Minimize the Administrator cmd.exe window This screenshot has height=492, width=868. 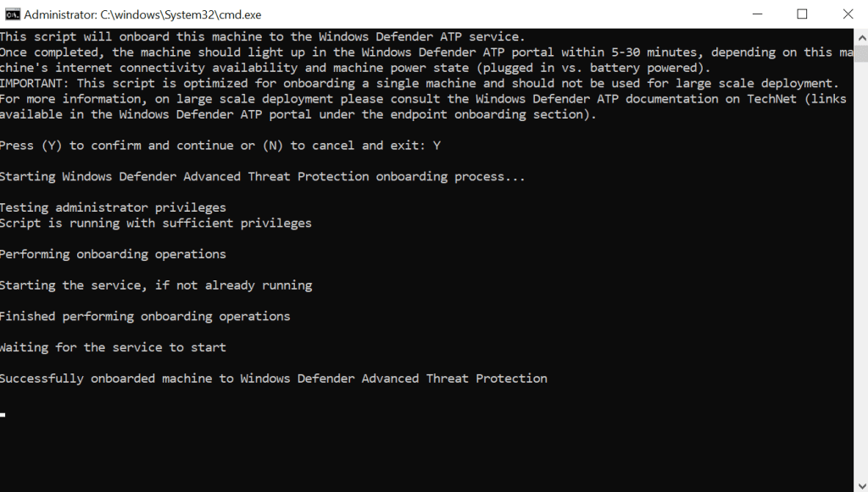(755, 14)
